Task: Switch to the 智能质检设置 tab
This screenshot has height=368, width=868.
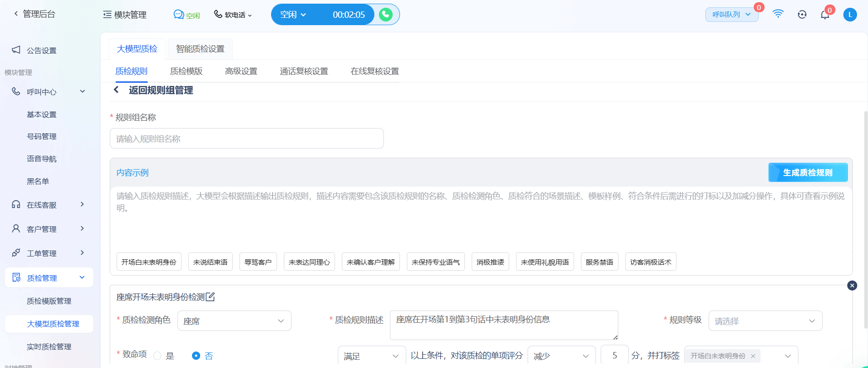Action: point(200,49)
